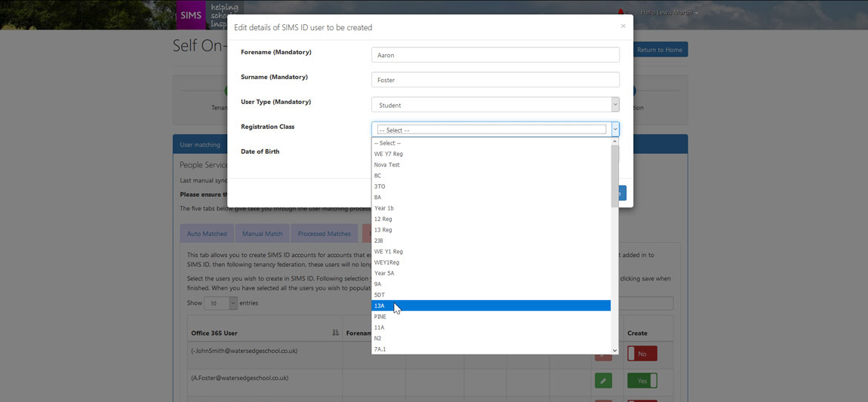The image size is (868, 402).
Task: Click the Registration Class search box
Action: point(491,130)
